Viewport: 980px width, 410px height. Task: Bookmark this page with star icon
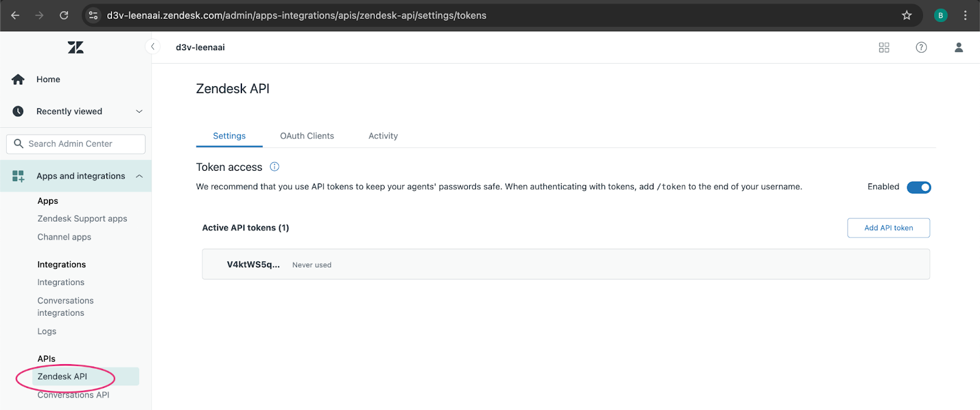click(907, 15)
